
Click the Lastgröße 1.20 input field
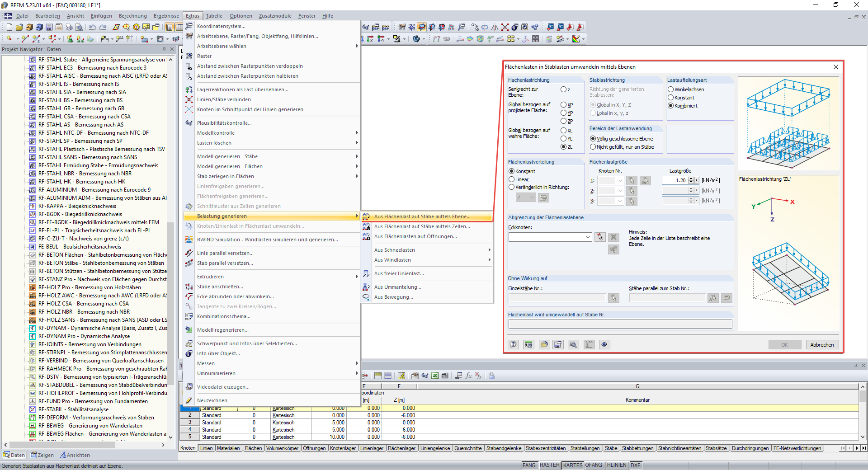(675, 180)
